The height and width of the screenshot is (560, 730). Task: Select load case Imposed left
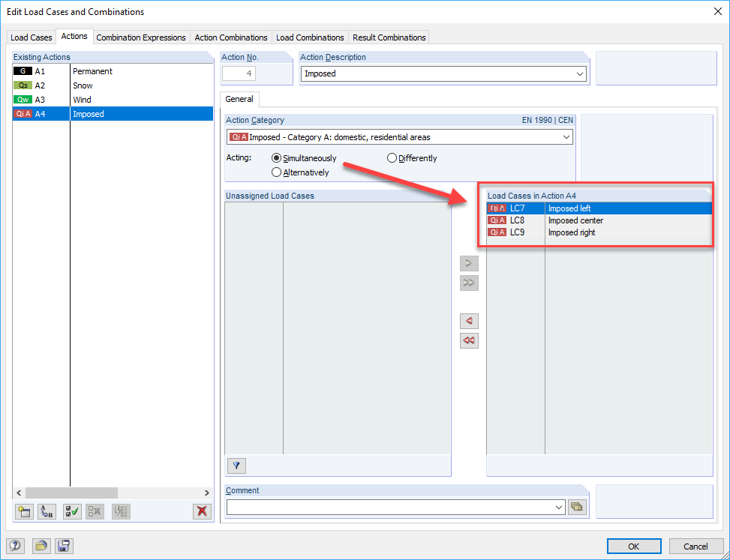tap(599, 208)
